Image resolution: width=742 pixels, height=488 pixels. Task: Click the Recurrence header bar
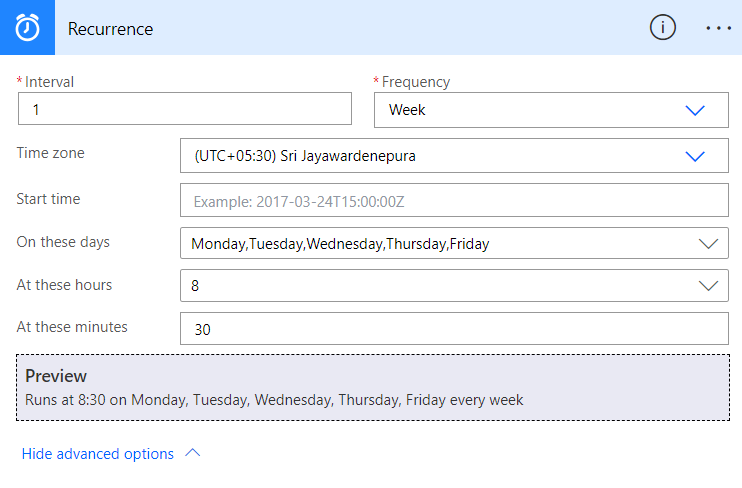[400, 28]
